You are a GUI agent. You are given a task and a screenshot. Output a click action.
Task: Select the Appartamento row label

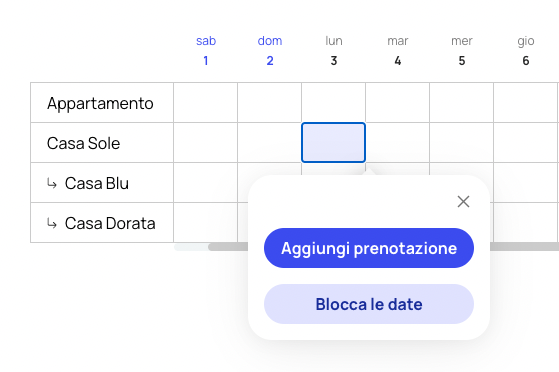pos(102,103)
